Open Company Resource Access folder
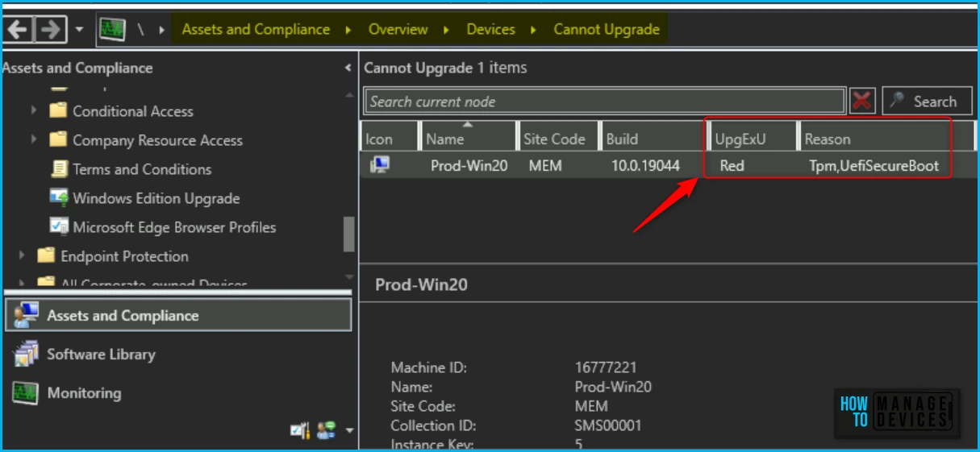 click(157, 140)
